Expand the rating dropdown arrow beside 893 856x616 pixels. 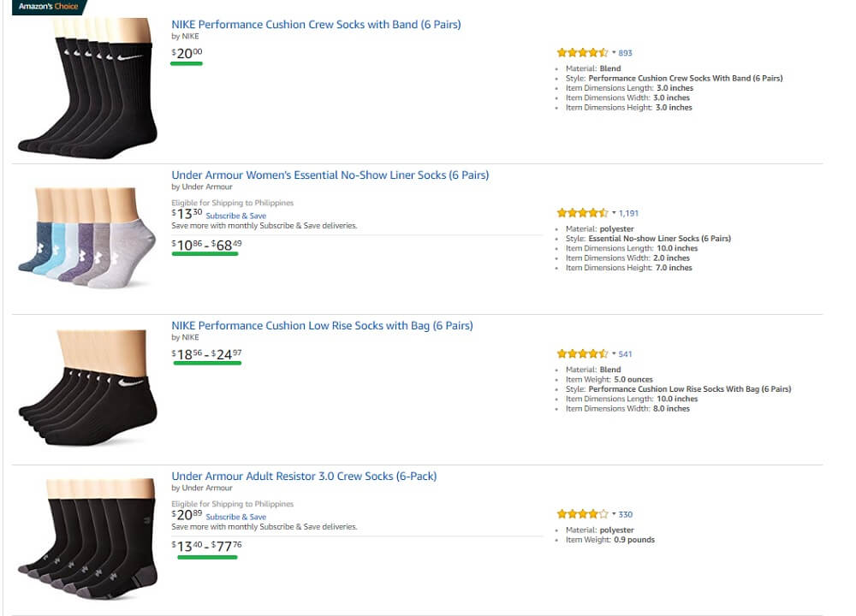tap(614, 53)
